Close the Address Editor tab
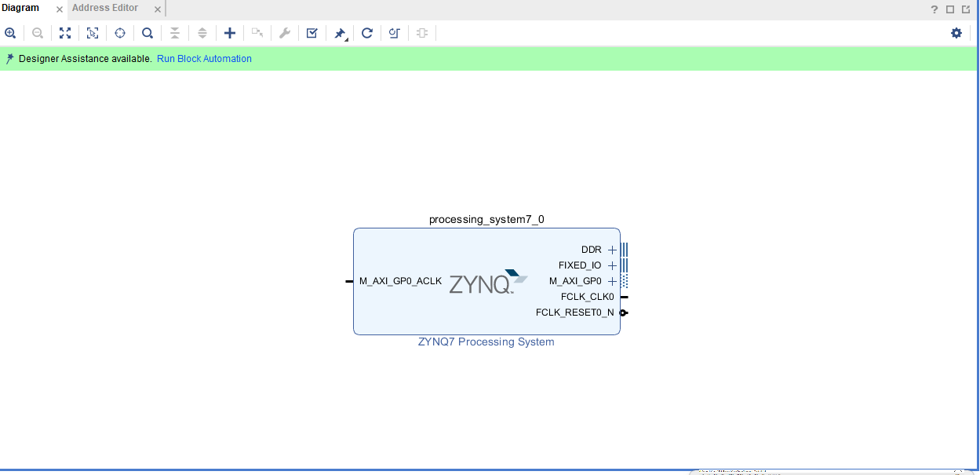The image size is (980, 475). [x=158, y=9]
